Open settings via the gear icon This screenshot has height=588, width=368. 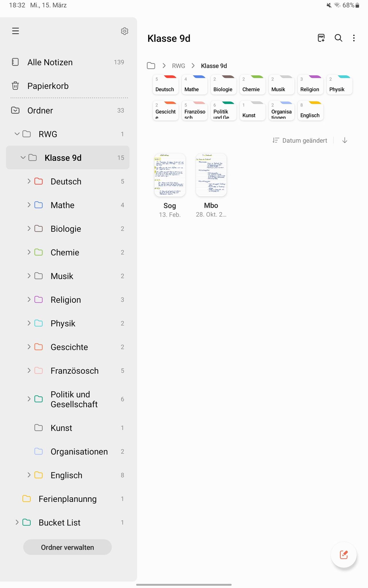tap(125, 31)
